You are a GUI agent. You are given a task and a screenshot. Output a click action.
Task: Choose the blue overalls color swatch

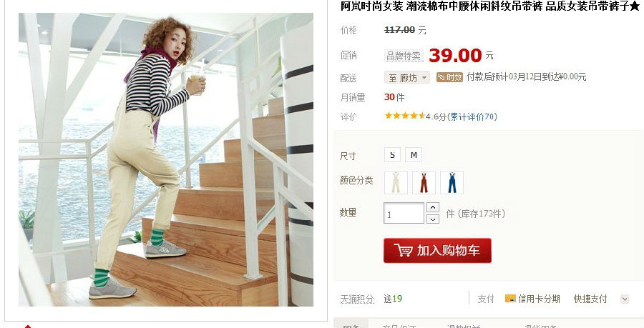pyautogui.click(x=452, y=182)
